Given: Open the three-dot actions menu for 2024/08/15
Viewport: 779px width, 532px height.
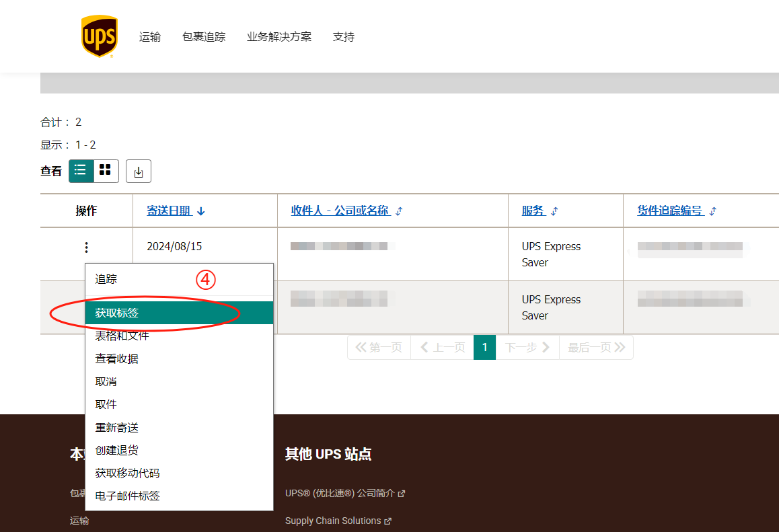Looking at the screenshot, I should tap(87, 247).
